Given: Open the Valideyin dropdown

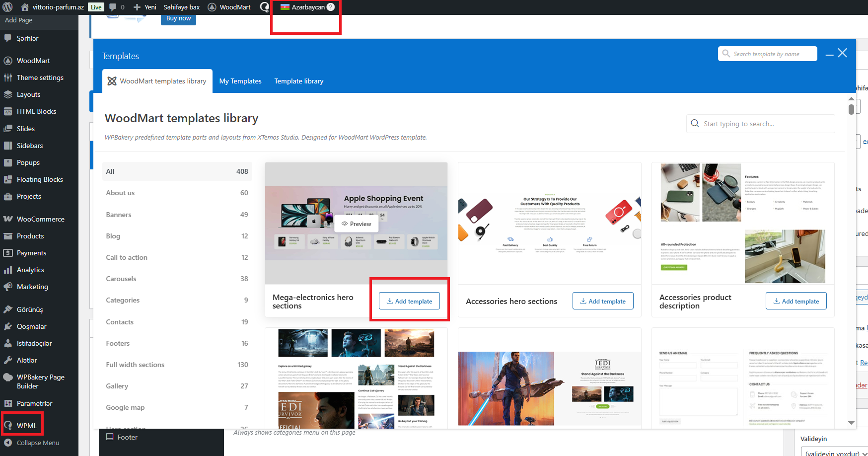Looking at the screenshot, I should tap(834, 453).
